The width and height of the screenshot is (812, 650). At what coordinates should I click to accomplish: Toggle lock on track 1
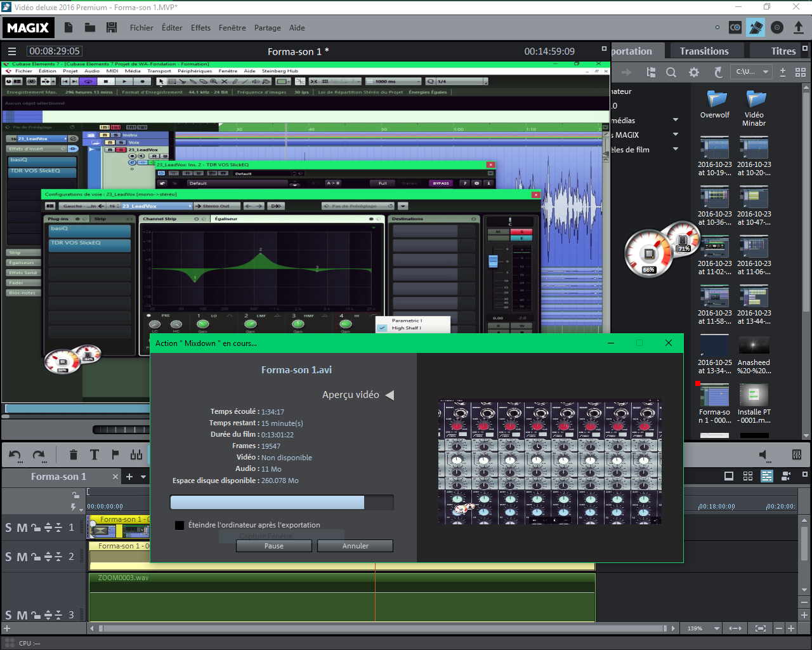pos(36,527)
